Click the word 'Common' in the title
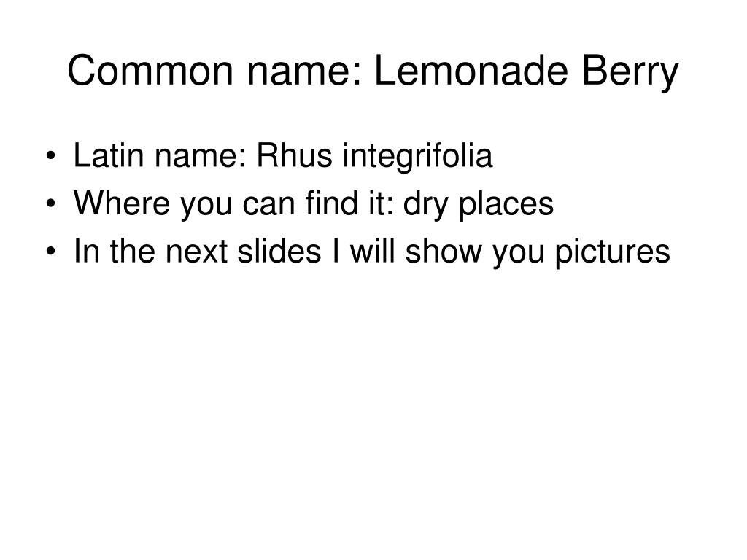The width and height of the screenshot is (747, 560). click(150, 71)
